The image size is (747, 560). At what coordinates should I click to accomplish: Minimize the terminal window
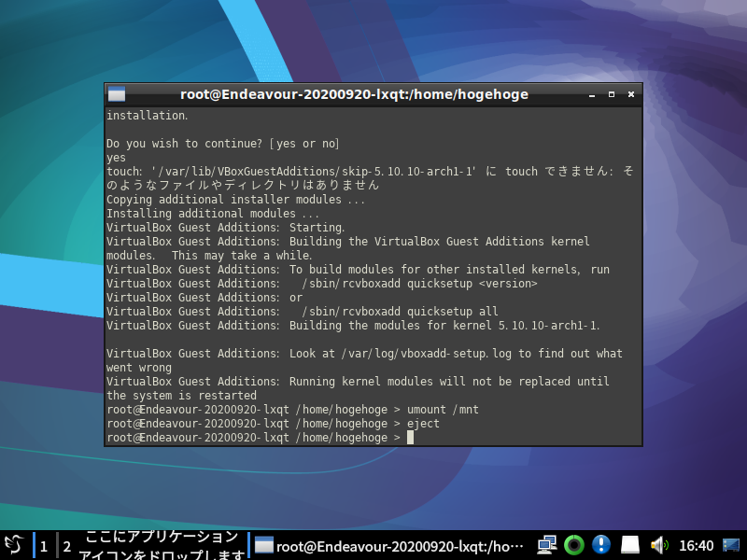[x=592, y=95]
